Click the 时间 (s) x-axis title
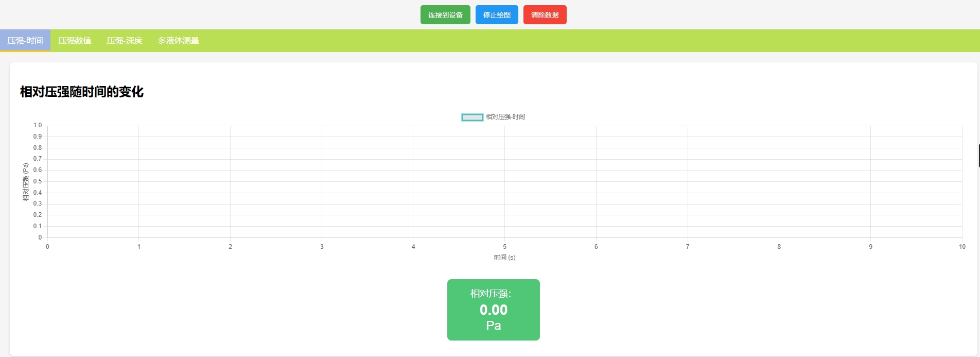The width and height of the screenshot is (980, 357). (x=504, y=258)
